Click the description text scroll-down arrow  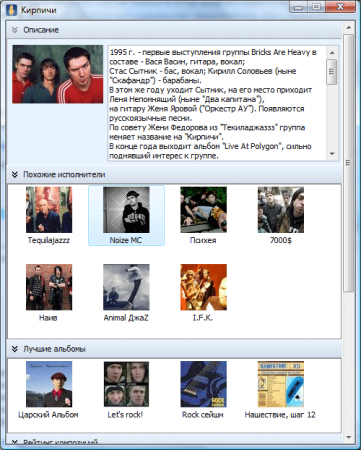(332, 154)
